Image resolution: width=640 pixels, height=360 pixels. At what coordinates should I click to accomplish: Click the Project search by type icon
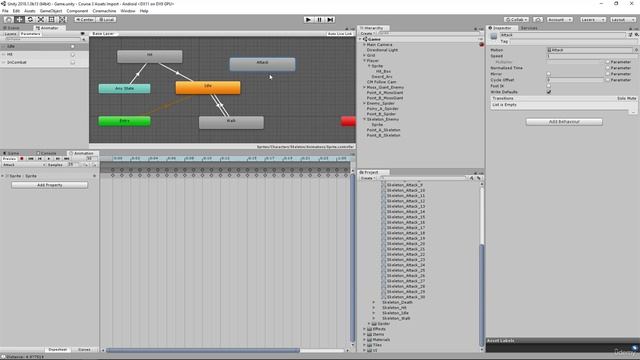[x=472, y=178]
